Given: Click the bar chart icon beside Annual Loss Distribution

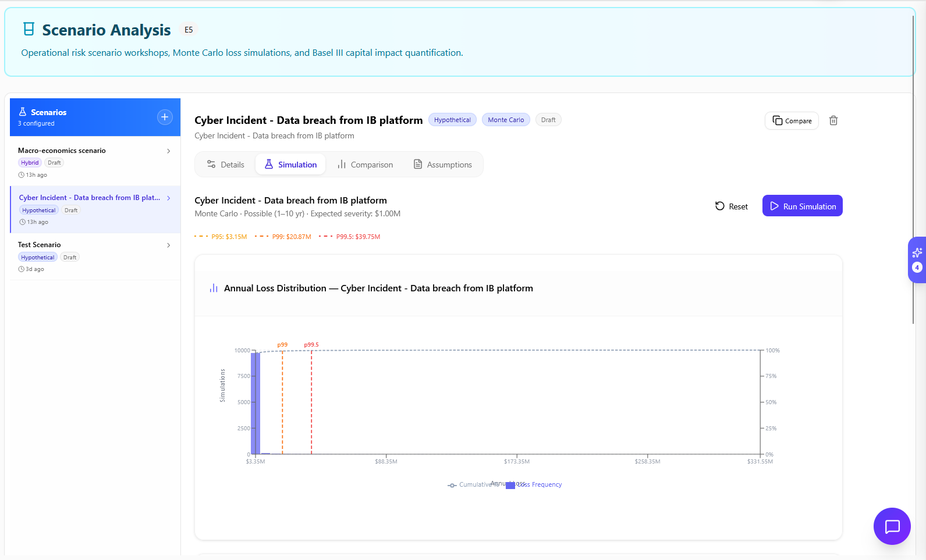Looking at the screenshot, I should point(214,288).
